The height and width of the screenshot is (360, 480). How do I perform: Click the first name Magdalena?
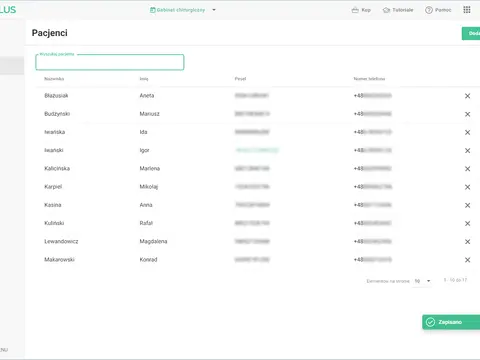click(153, 241)
